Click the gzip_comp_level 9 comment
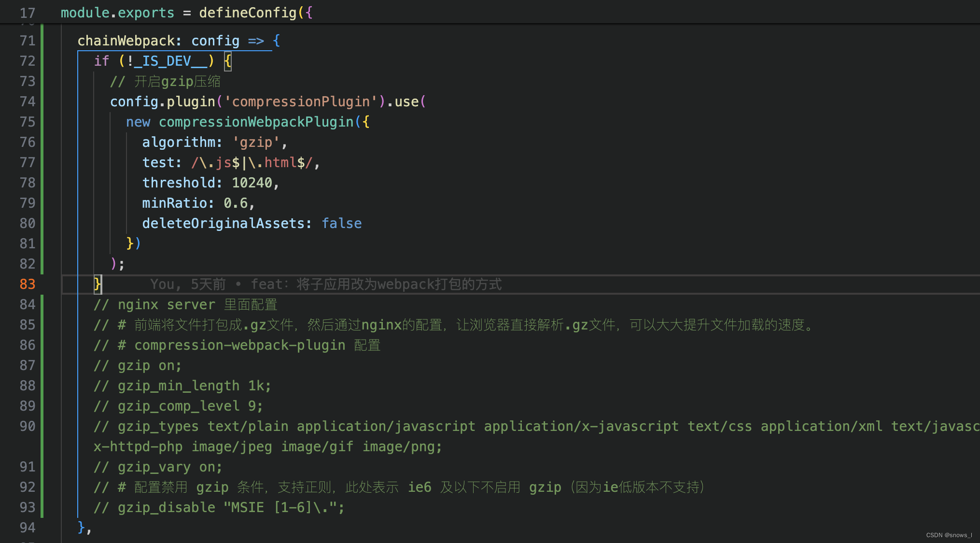The height and width of the screenshot is (543, 980). (x=179, y=406)
